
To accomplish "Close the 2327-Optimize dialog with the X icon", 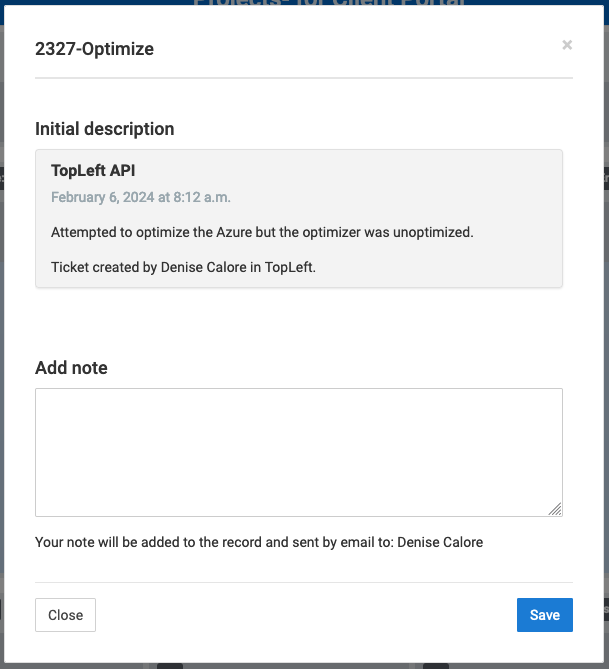I will click(x=567, y=45).
